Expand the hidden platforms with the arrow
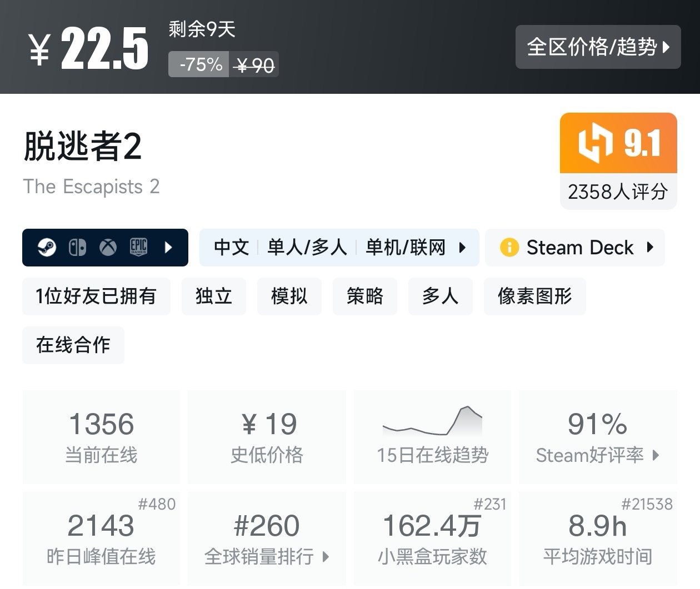The image size is (700, 589). point(168,248)
